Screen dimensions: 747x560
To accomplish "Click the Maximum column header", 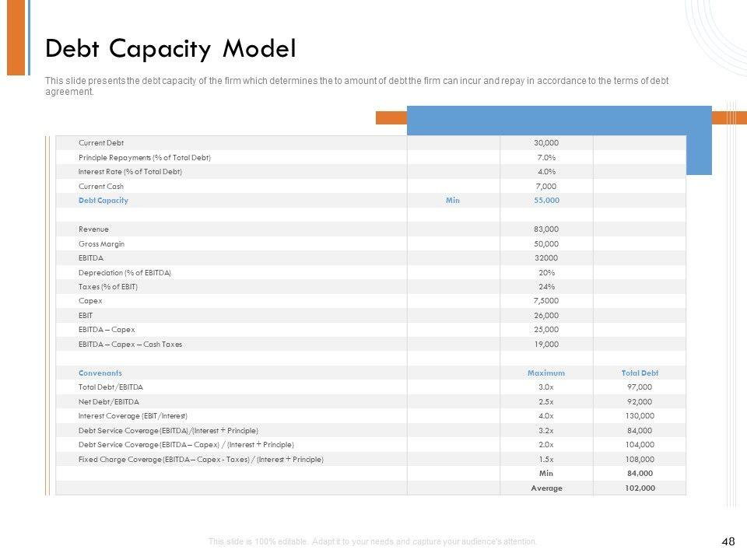I will tap(546, 373).
